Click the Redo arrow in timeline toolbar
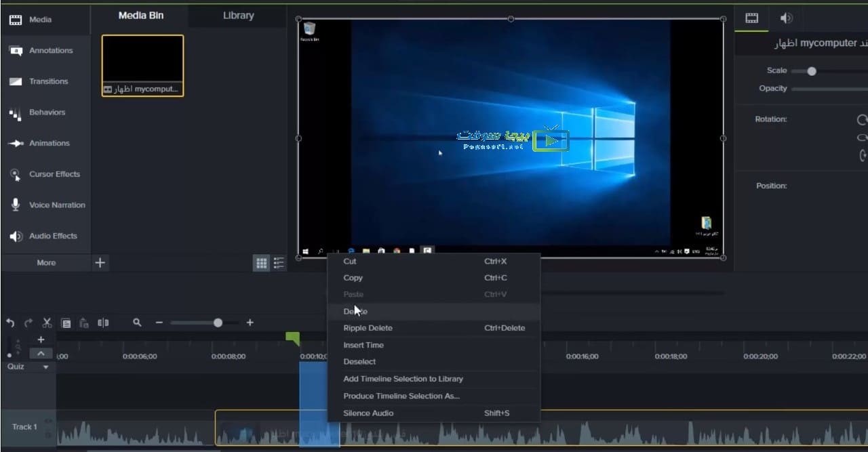Image resolution: width=868 pixels, height=452 pixels. point(28,323)
